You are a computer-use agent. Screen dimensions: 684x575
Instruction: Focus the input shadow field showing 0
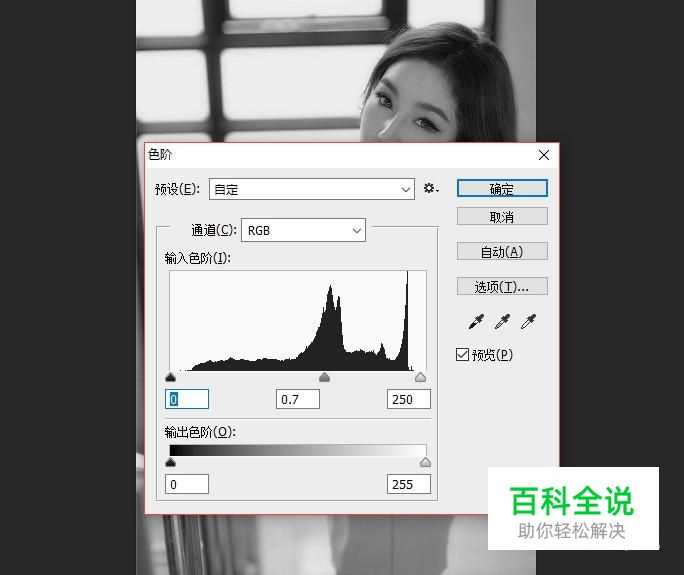click(x=187, y=399)
